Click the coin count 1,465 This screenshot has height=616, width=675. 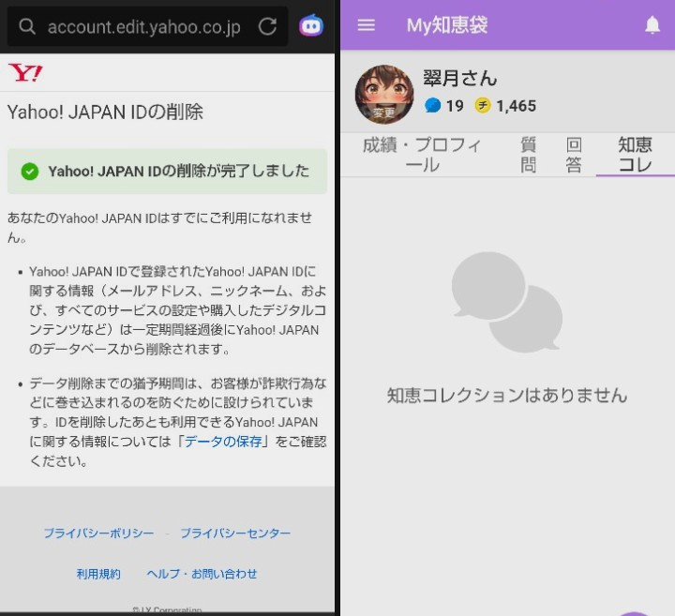tap(517, 106)
